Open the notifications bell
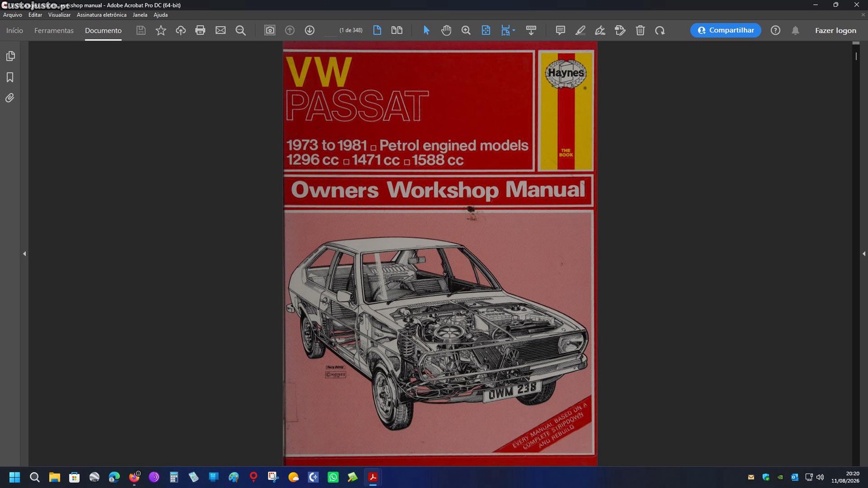The height and width of the screenshot is (488, 868). 796,31
